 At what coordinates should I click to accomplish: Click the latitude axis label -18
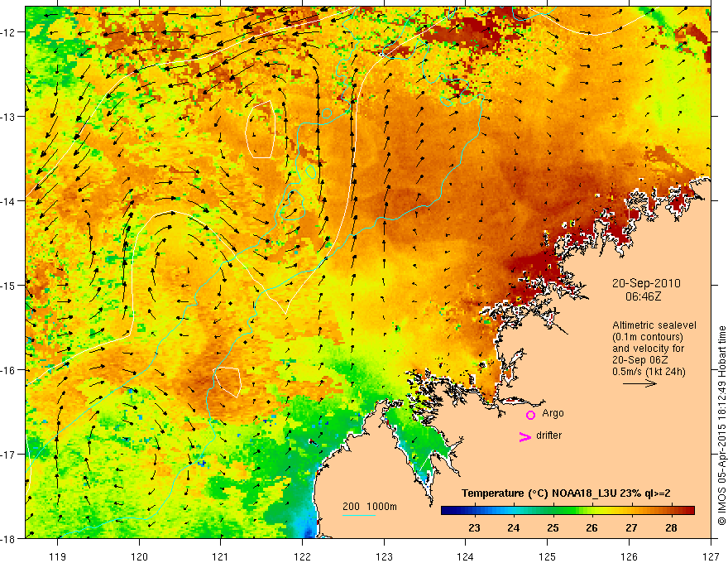pyautogui.click(x=9, y=539)
